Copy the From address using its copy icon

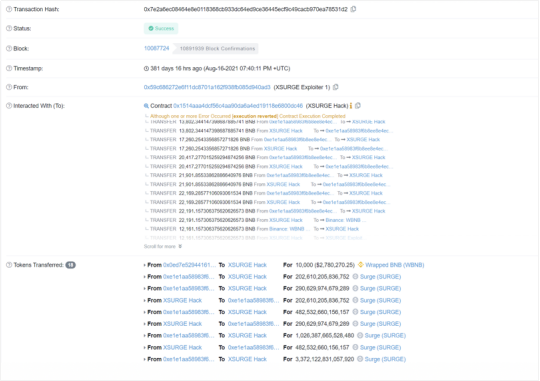pos(336,87)
